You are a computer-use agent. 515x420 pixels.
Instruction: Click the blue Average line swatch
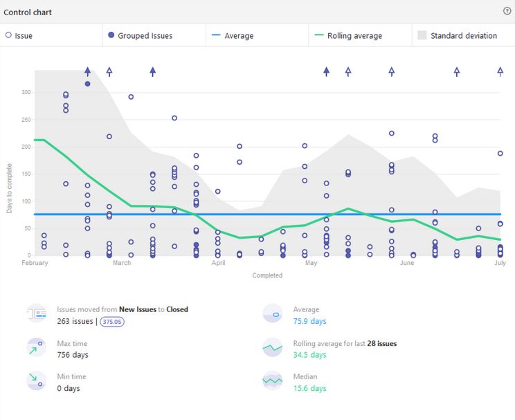click(216, 35)
